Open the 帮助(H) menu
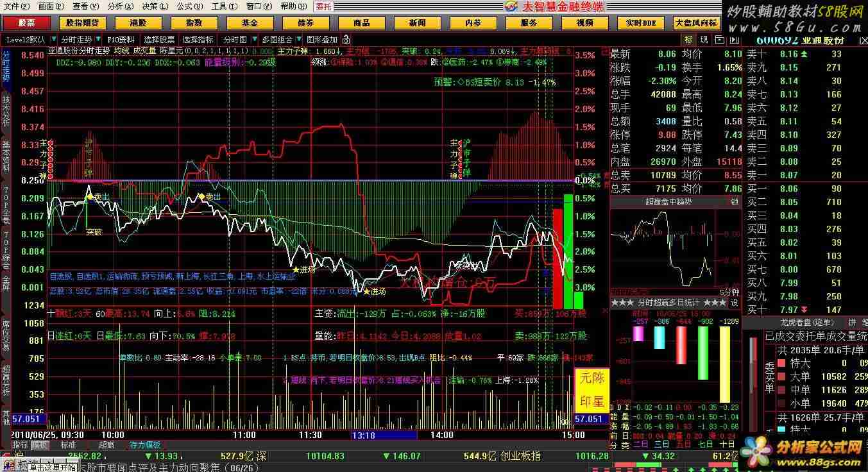 point(293,6)
